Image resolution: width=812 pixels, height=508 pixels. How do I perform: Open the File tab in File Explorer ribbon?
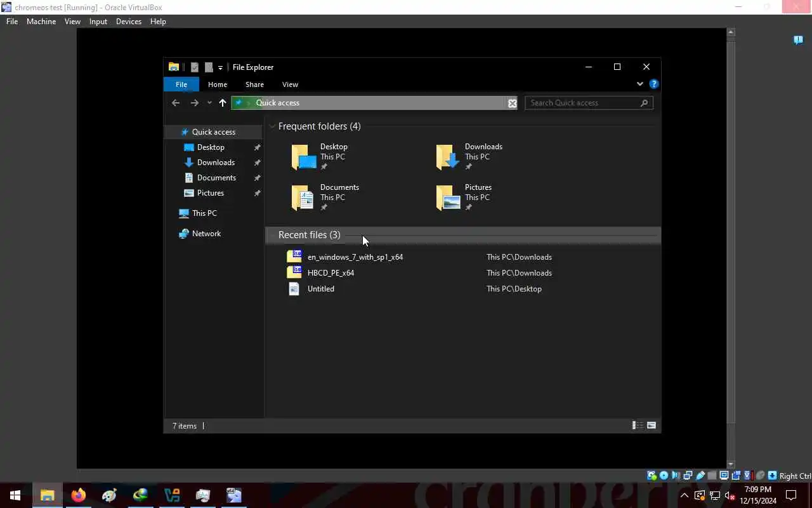coord(181,84)
